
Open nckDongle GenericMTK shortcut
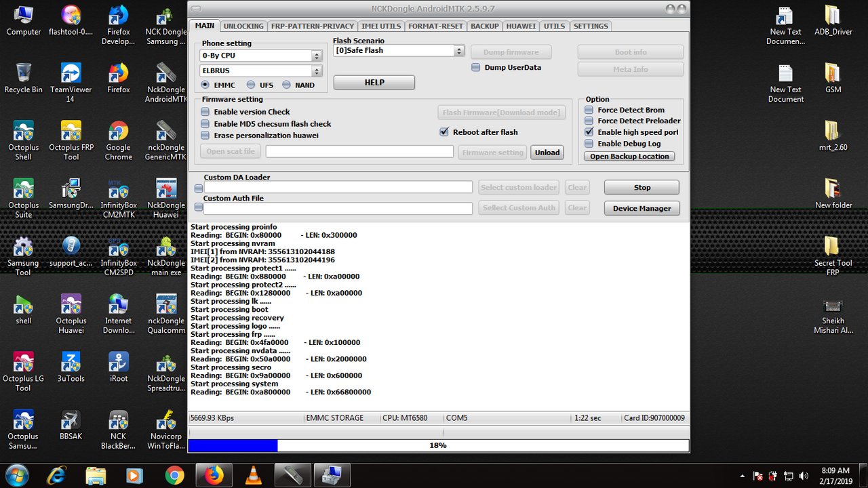pos(166,140)
